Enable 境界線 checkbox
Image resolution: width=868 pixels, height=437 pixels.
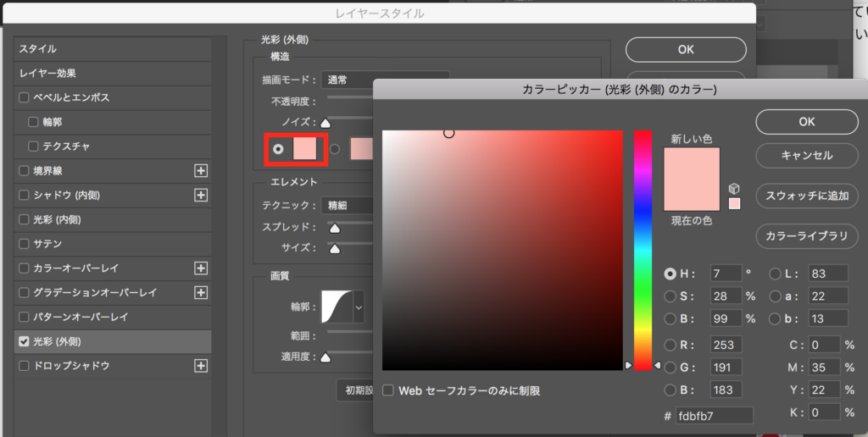coord(24,171)
